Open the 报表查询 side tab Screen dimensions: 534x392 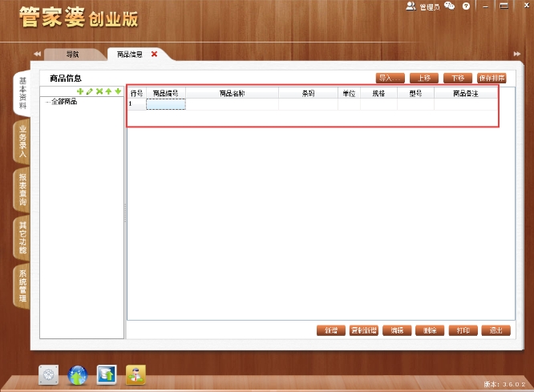tap(22, 189)
